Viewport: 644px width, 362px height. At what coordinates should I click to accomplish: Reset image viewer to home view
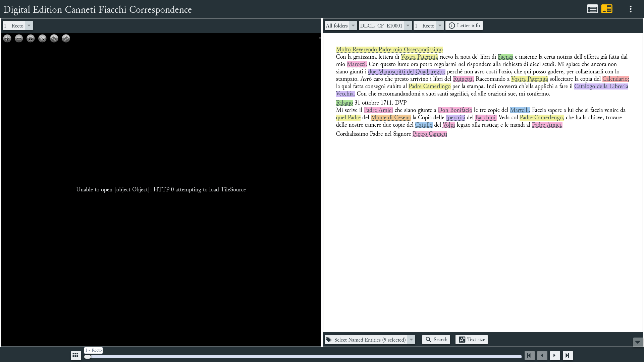[x=31, y=39]
